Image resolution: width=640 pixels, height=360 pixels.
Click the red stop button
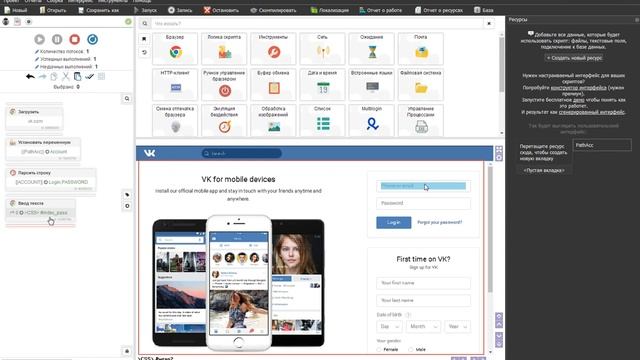click(75, 39)
